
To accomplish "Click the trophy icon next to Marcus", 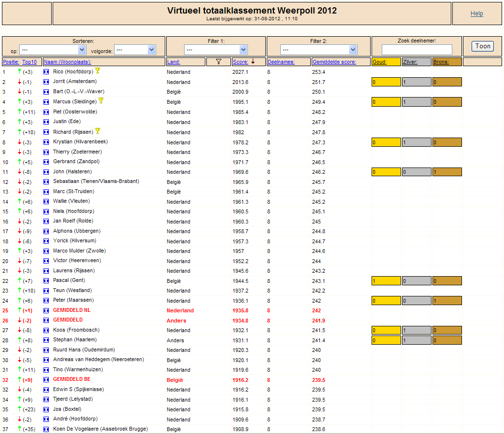I will coord(101,100).
